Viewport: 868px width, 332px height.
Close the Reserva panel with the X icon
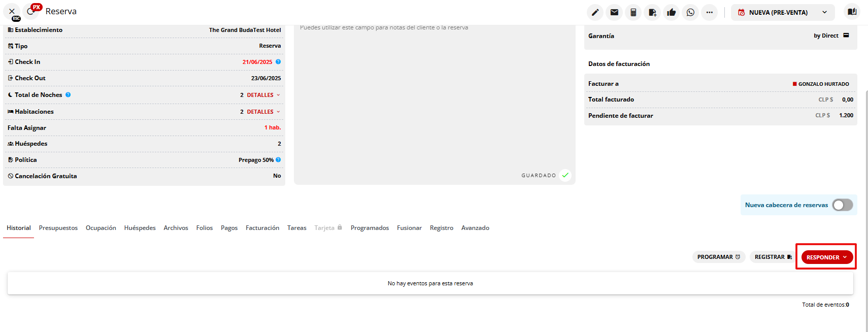pyautogui.click(x=12, y=11)
